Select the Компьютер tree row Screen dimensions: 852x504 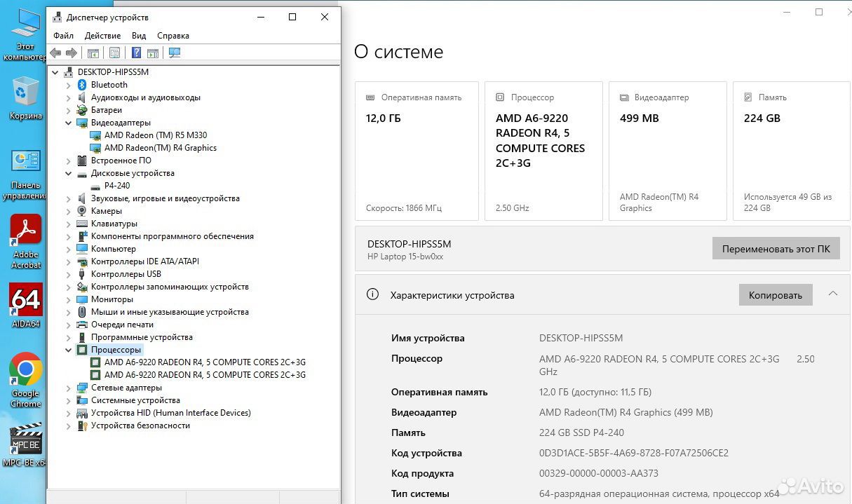click(x=114, y=249)
